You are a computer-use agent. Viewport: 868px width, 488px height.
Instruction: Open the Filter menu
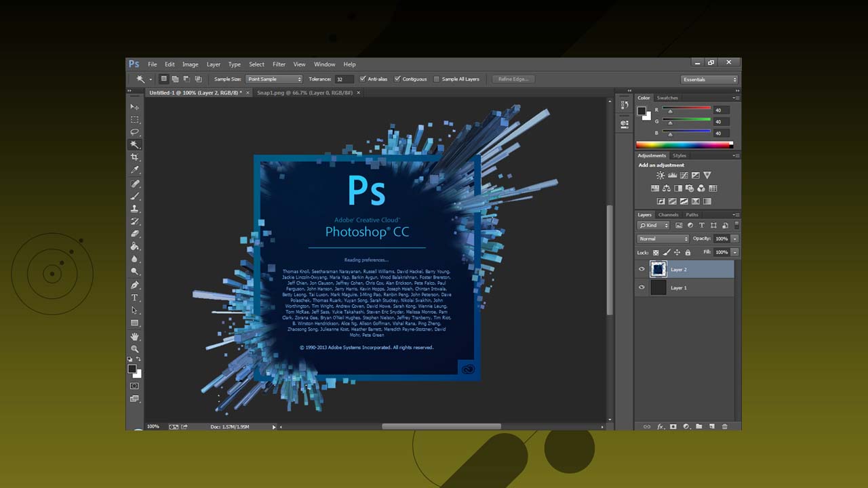pyautogui.click(x=279, y=64)
